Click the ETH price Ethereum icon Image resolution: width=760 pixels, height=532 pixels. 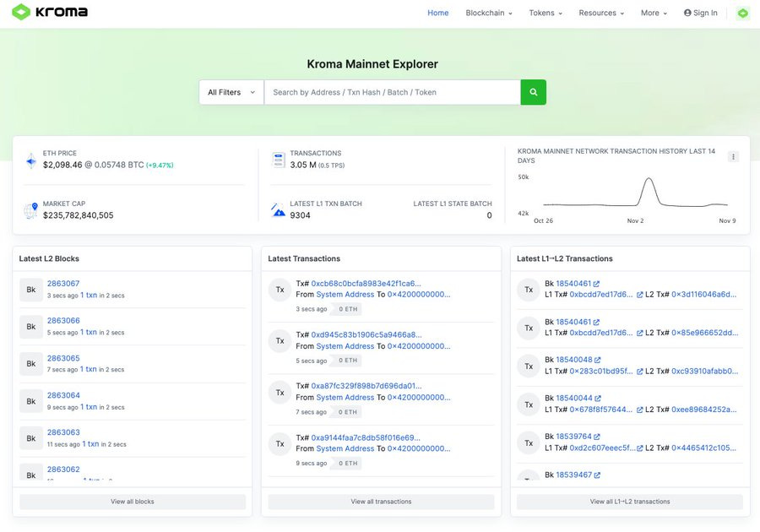pyautogui.click(x=31, y=160)
